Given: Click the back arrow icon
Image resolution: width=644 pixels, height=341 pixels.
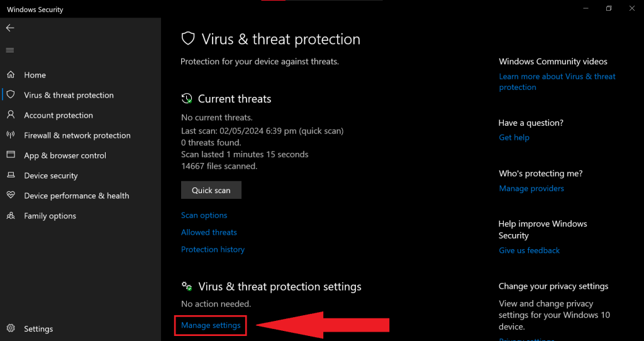Looking at the screenshot, I should [x=10, y=28].
